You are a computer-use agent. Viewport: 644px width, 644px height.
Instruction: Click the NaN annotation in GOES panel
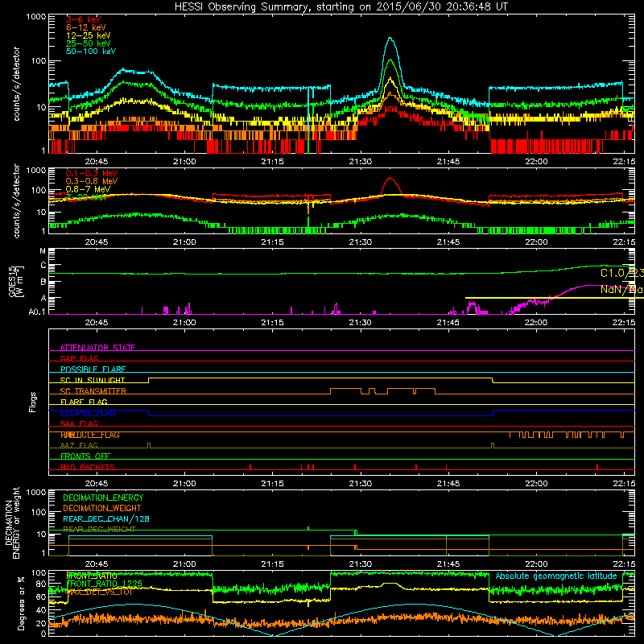point(621,289)
